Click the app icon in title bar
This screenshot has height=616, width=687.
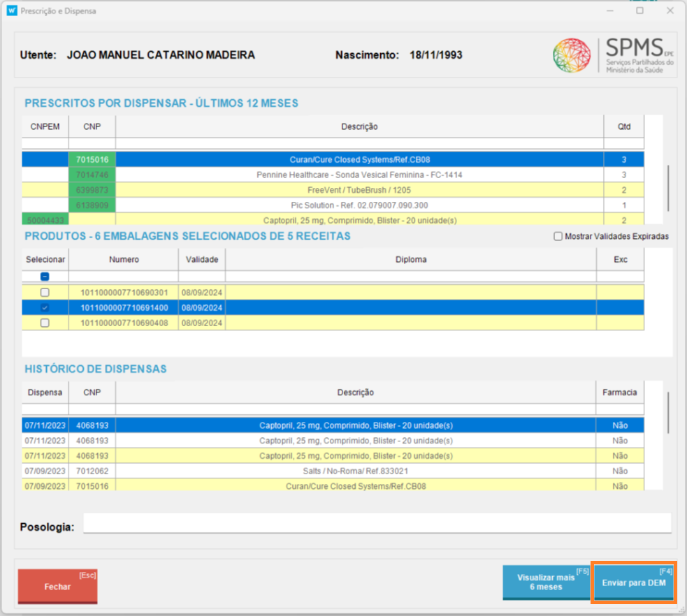11,11
